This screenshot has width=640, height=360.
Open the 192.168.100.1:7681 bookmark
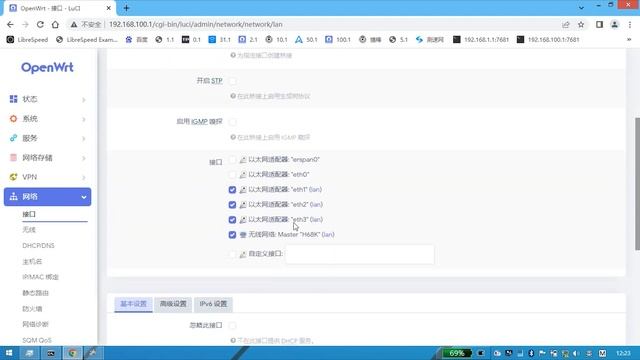[x=548, y=40]
